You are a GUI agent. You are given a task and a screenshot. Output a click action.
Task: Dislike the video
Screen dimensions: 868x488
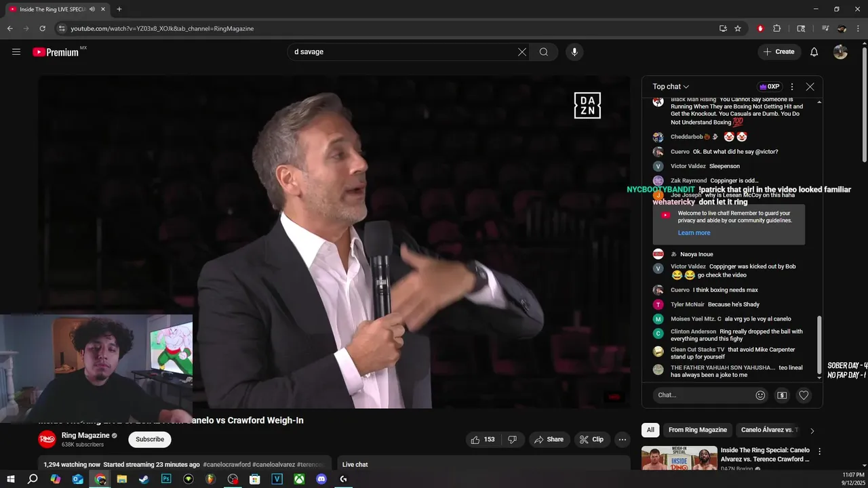coord(512,439)
